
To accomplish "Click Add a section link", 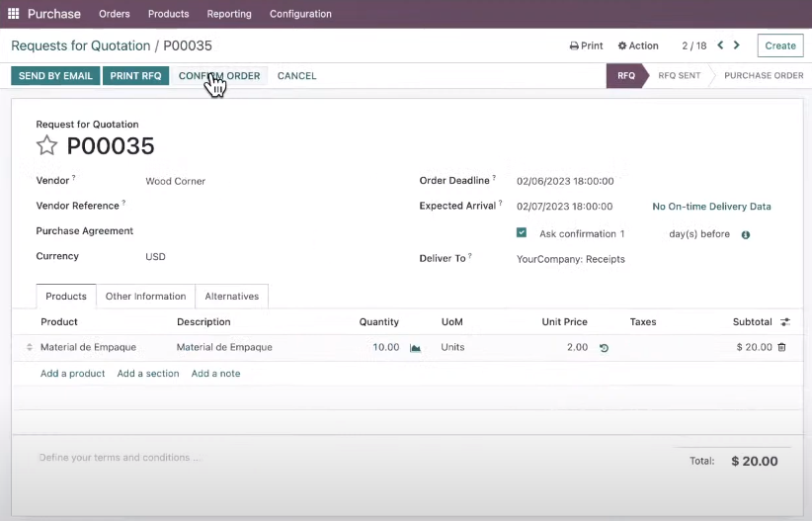I will point(148,374).
